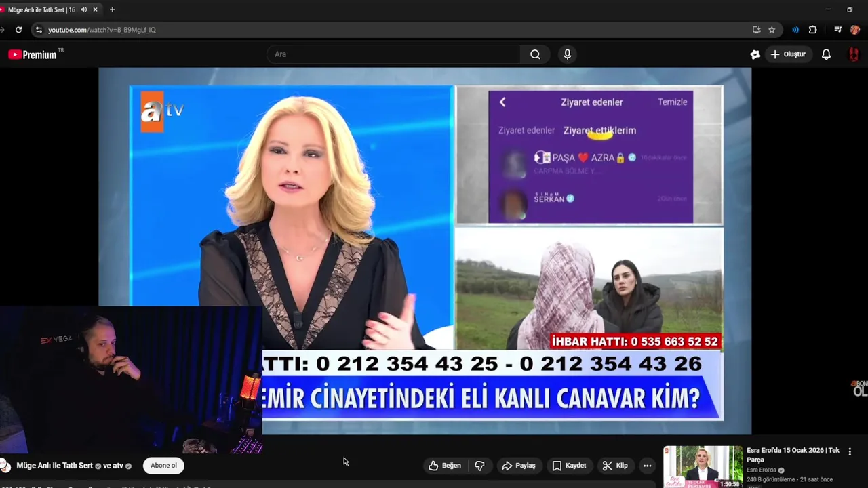
Task: Open the account avatar menu
Action: (x=854, y=54)
